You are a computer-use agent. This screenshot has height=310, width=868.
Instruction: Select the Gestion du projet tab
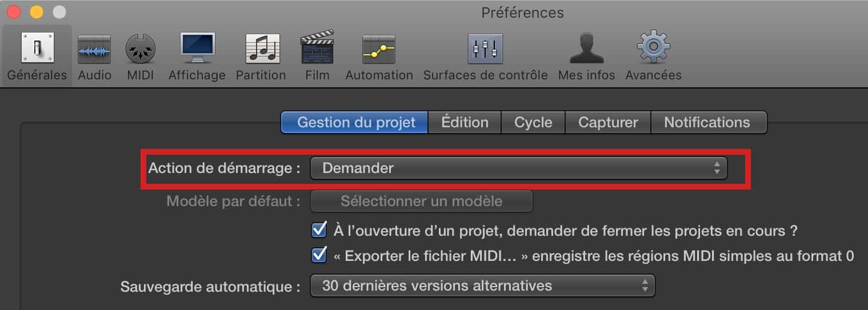(355, 122)
